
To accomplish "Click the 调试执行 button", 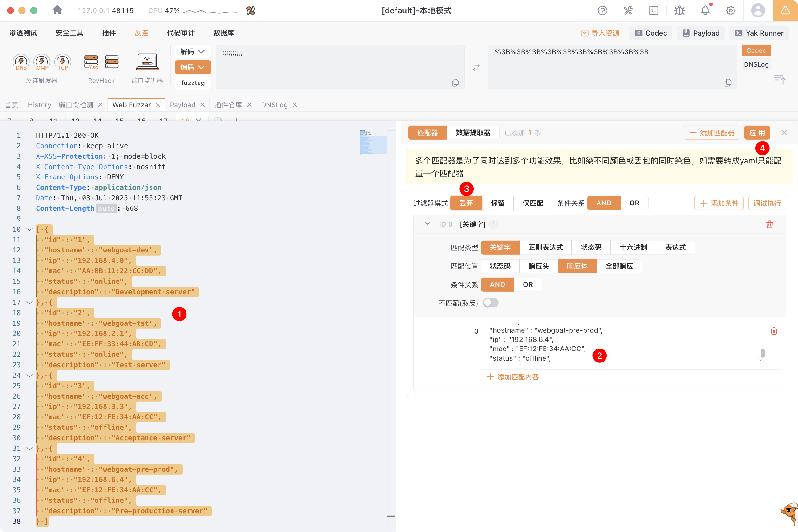I will click(x=767, y=203).
